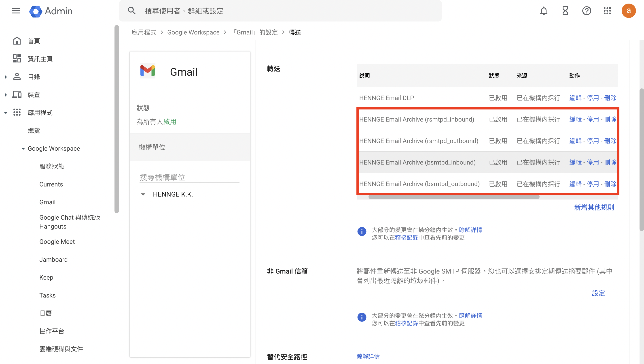Click 刪除 for bsmtpd_inbound rule
This screenshot has height=364, width=644.
pyautogui.click(x=610, y=163)
